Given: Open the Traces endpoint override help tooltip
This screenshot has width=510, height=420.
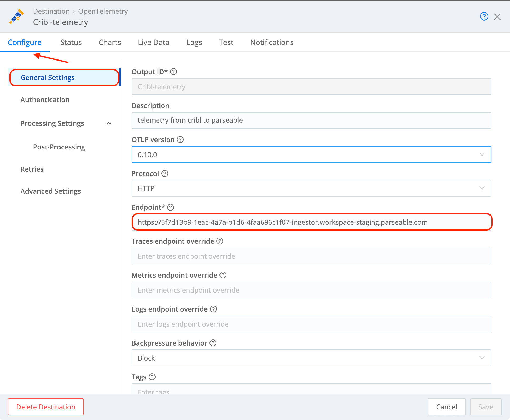Looking at the screenshot, I should tap(220, 241).
